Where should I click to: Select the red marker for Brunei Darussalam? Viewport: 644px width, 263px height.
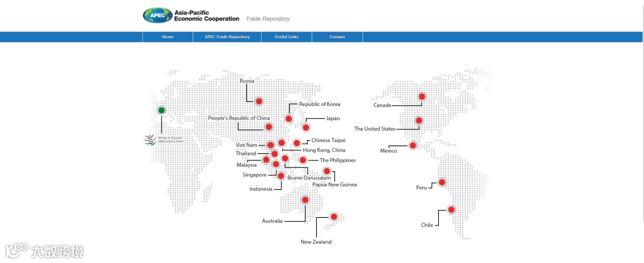click(x=285, y=158)
